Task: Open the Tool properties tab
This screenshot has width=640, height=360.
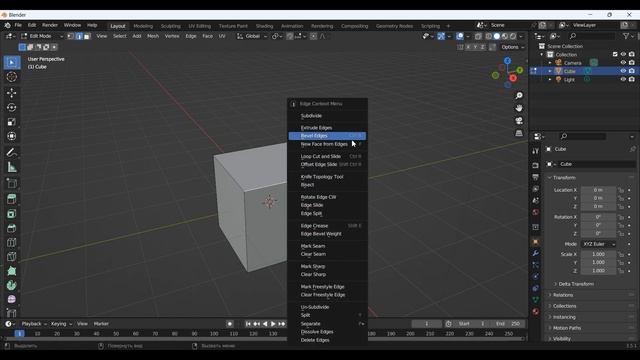Action: [x=536, y=151]
